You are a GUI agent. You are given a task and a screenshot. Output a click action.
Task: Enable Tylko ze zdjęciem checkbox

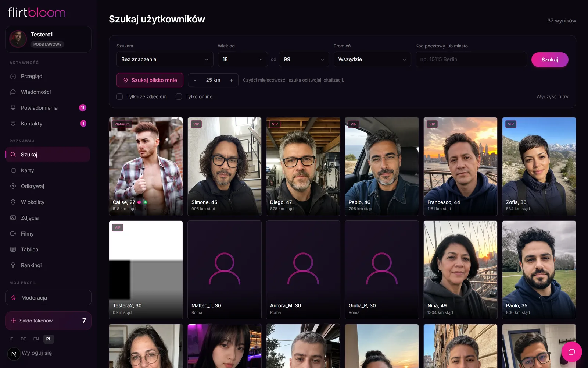coord(119,97)
